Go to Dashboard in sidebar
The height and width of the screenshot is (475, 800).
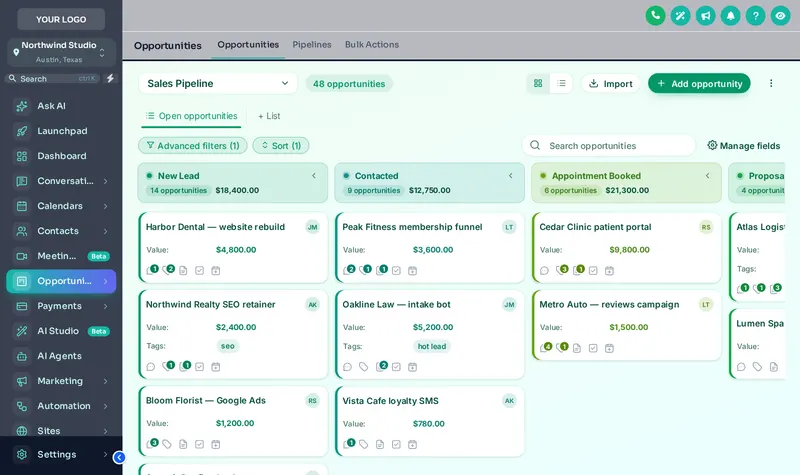click(61, 156)
